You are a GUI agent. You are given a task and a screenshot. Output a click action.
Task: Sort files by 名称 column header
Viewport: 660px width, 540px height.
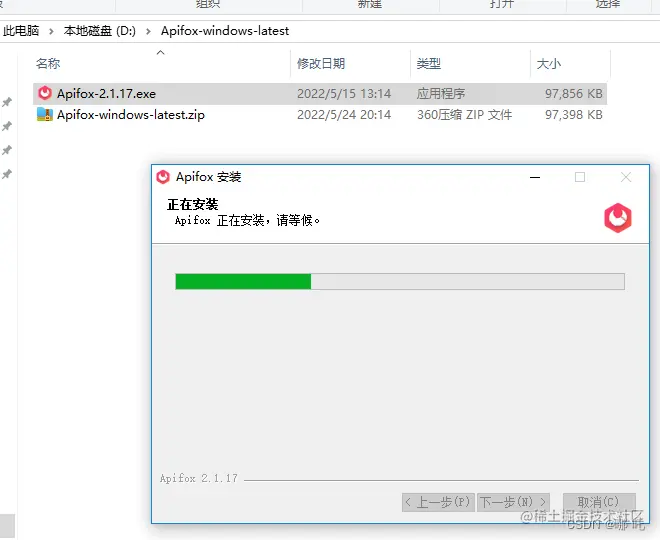point(48,64)
